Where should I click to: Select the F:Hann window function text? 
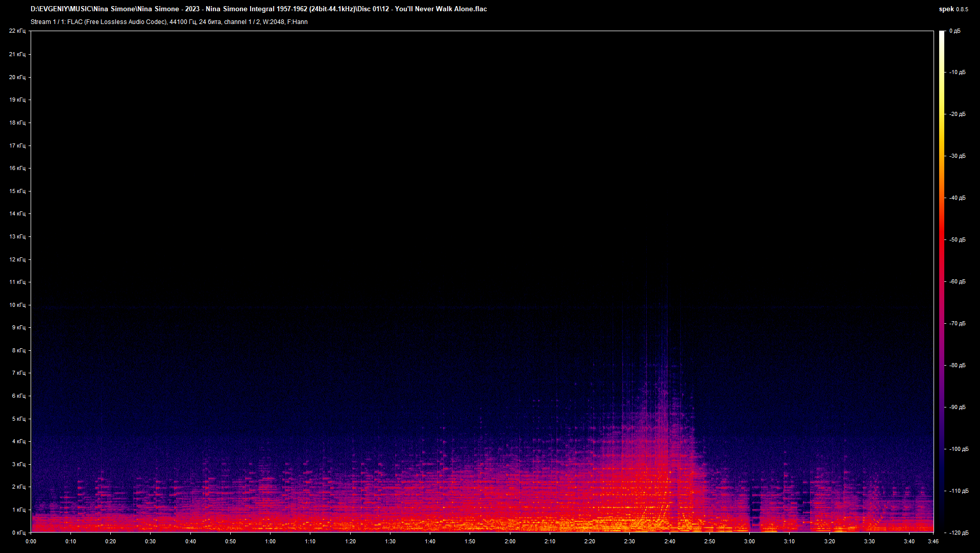(x=298, y=22)
